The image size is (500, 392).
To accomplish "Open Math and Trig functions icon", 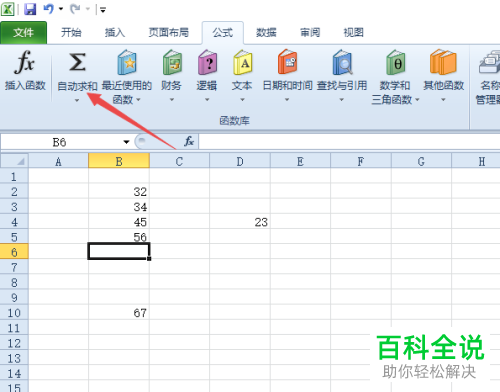I will tap(395, 62).
